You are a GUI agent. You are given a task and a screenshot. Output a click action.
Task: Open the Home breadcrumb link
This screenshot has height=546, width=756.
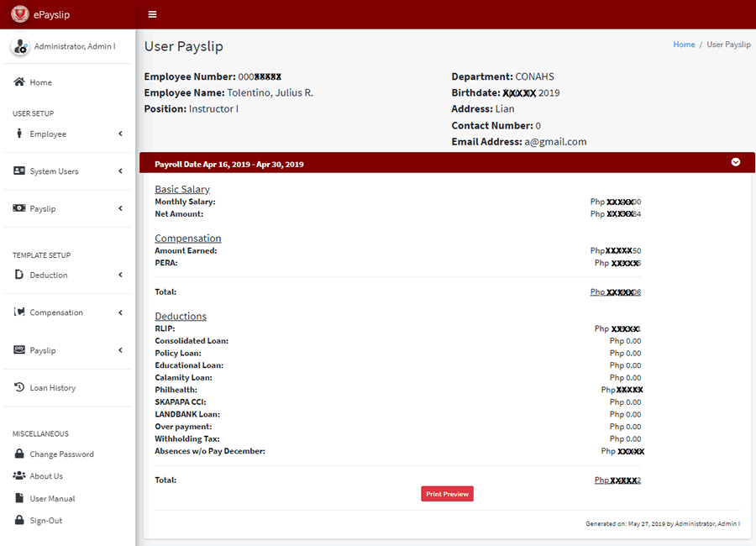(684, 44)
